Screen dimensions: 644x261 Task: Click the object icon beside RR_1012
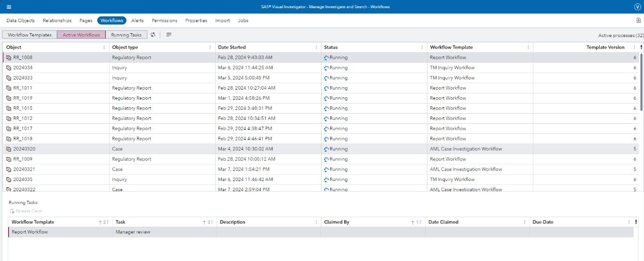coord(9,118)
